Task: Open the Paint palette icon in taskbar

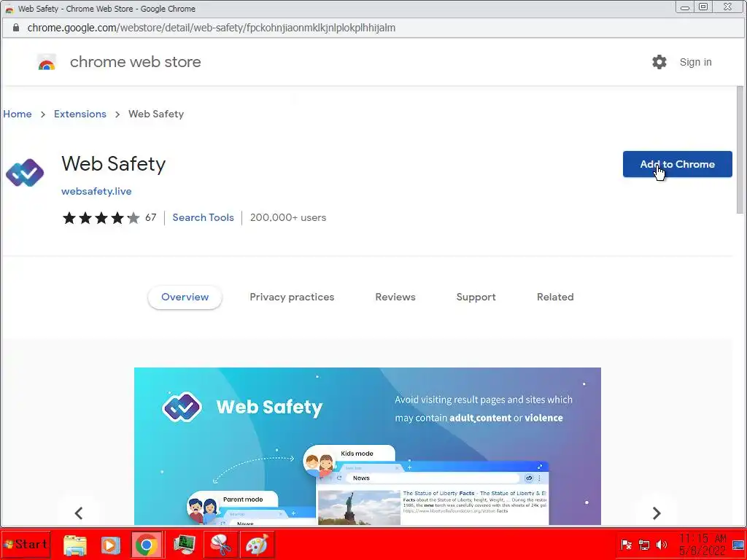Action: (x=257, y=544)
